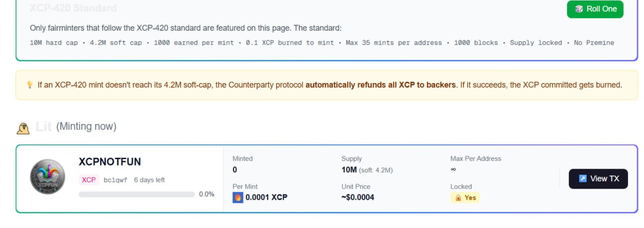Image resolution: width=644 pixels, height=228 pixels.
Task: Click the Roll One button
Action: click(595, 9)
